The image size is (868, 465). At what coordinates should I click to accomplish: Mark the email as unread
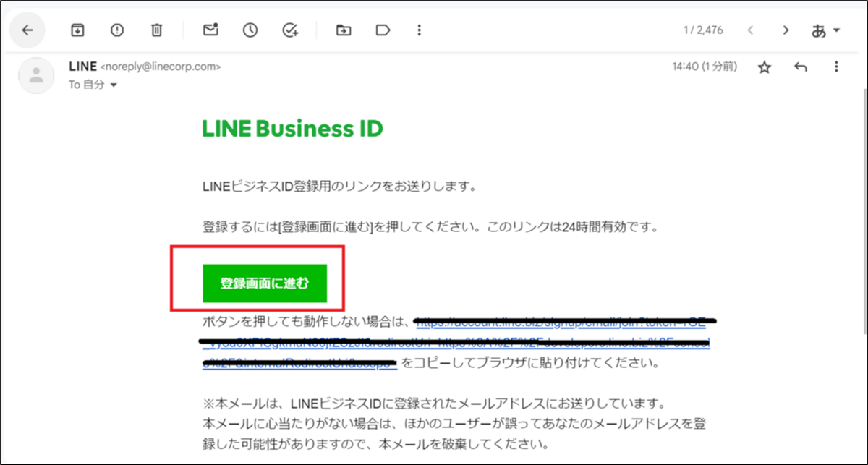tap(210, 30)
